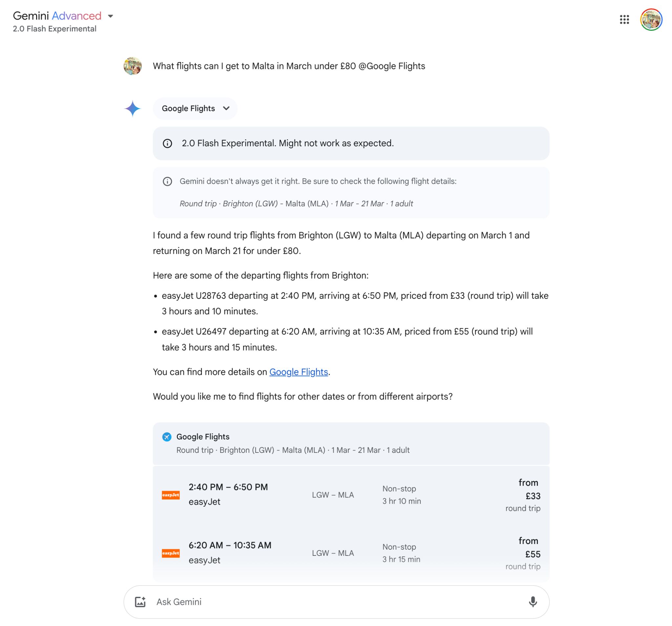Image resolution: width=672 pixels, height=626 pixels.
Task: Start voice input with the microphone icon
Action: point(534,602)
